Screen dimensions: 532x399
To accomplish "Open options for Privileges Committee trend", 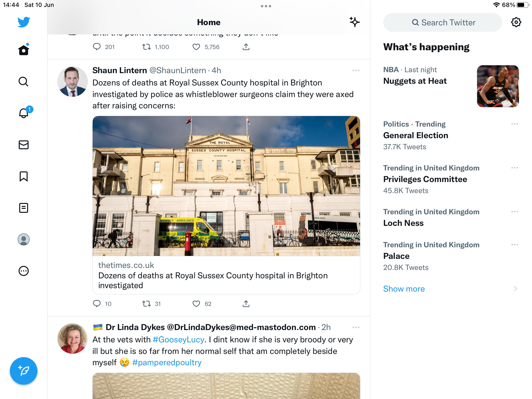I will (515, 168).
